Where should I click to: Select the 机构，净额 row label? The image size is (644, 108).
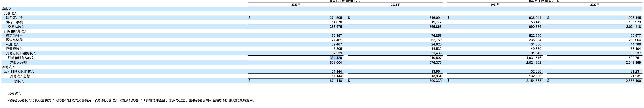(x=14, y=22)
